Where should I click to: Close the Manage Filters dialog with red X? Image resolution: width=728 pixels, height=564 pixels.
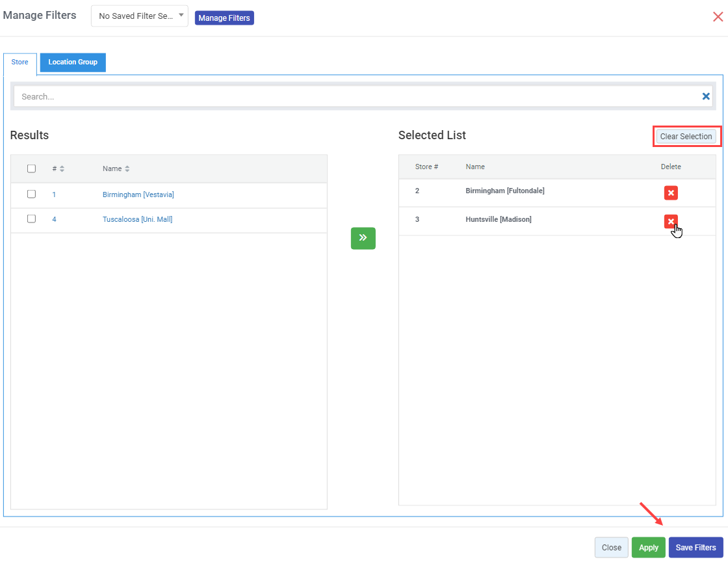[718, 17]
